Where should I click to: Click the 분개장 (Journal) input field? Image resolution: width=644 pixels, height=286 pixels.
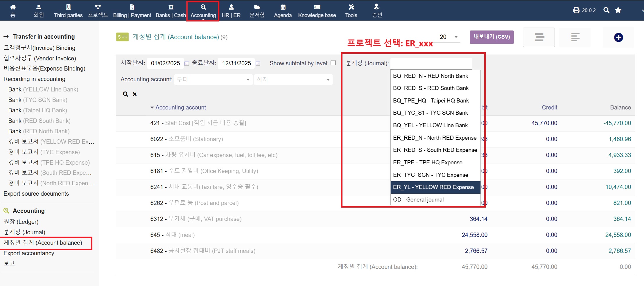pos(431,63)
